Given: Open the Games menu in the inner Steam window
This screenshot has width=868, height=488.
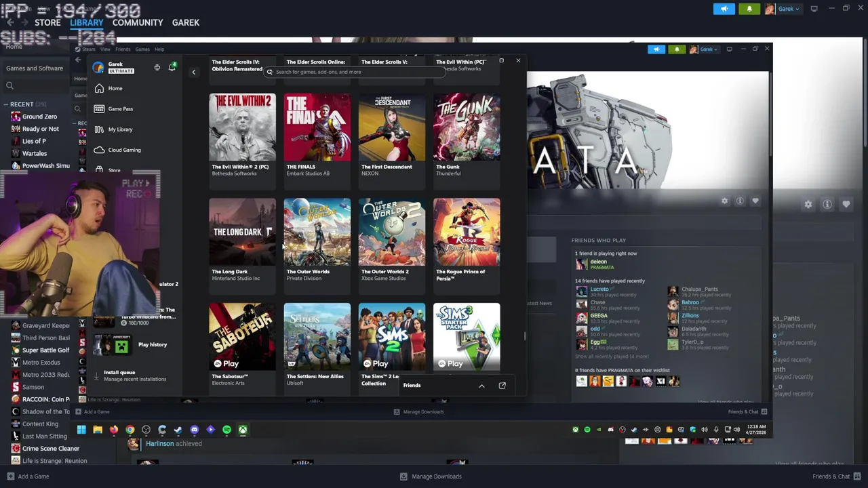Looking at the screenshot, I should point(142,49).
